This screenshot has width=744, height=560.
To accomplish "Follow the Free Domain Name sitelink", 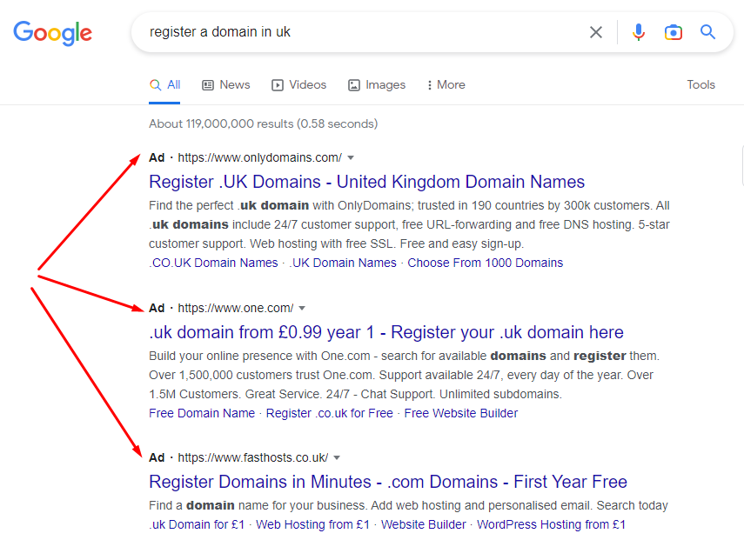I will pyautogui.click(x=202, y=413).
